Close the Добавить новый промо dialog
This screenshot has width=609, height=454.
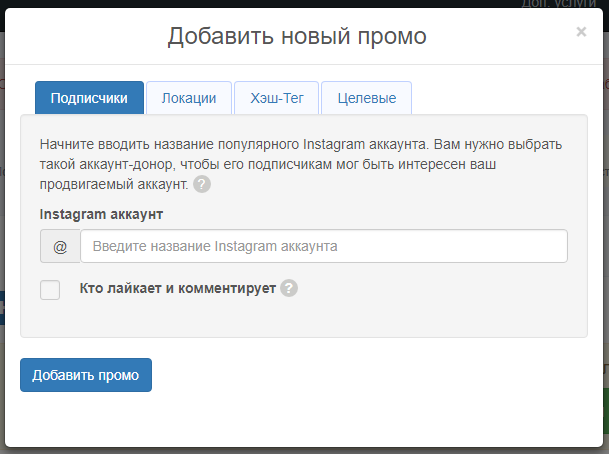click(x=581, y=32)
